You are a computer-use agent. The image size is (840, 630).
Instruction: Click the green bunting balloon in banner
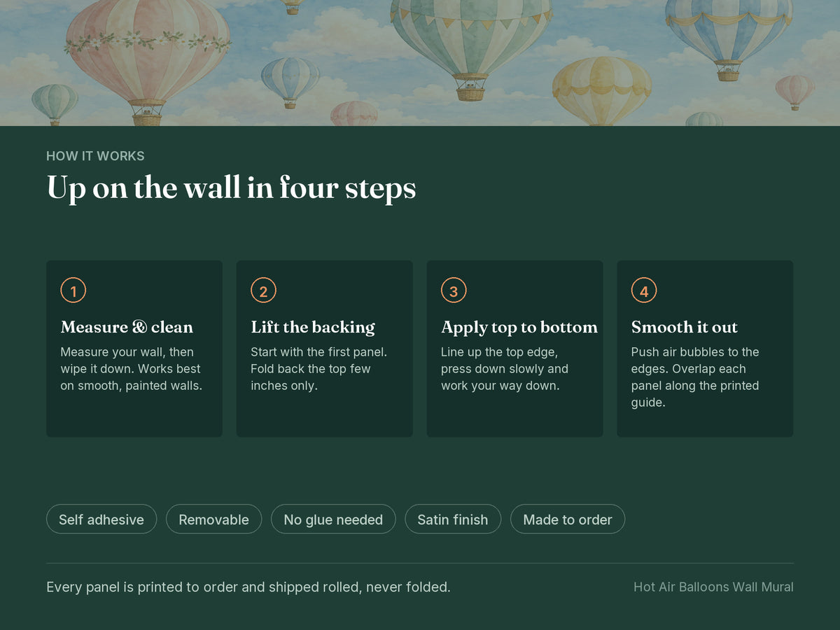[470, 45]
